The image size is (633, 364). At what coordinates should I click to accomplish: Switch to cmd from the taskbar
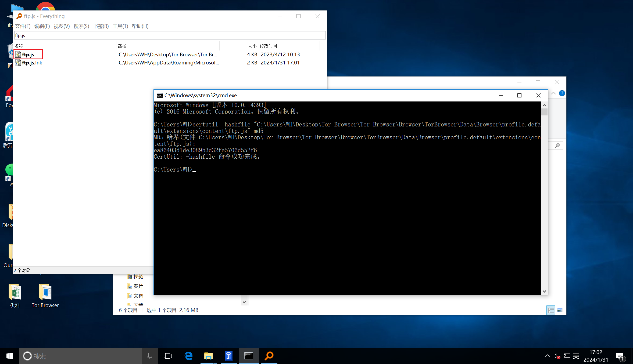(249, 356)
